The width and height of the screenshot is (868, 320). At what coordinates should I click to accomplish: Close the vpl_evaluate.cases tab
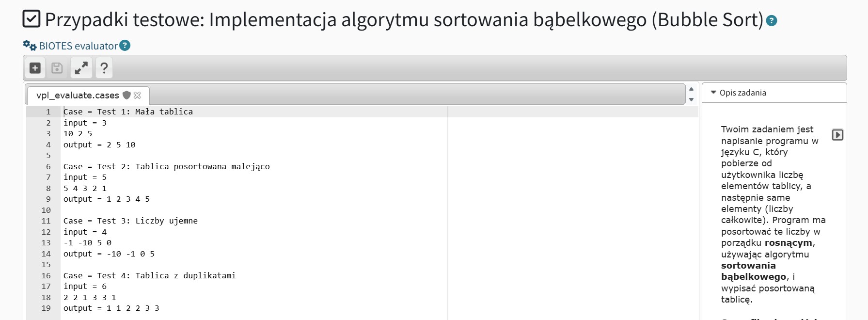point(138,95)
